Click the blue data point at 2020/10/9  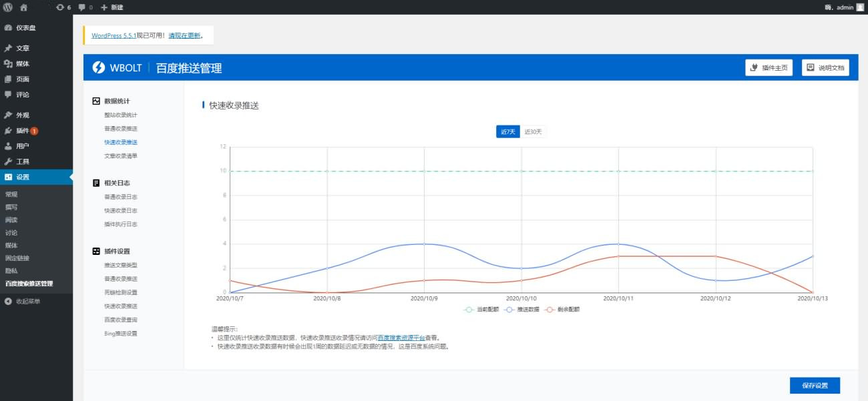click(425, 244)
